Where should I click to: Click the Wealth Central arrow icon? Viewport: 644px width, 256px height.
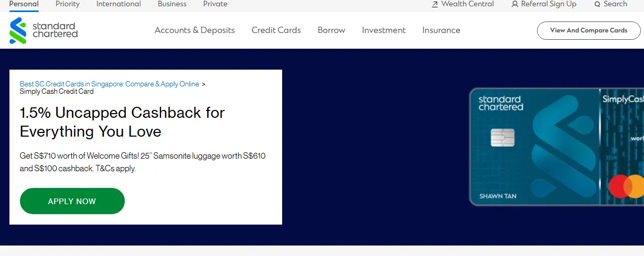[x=434, y=4]
